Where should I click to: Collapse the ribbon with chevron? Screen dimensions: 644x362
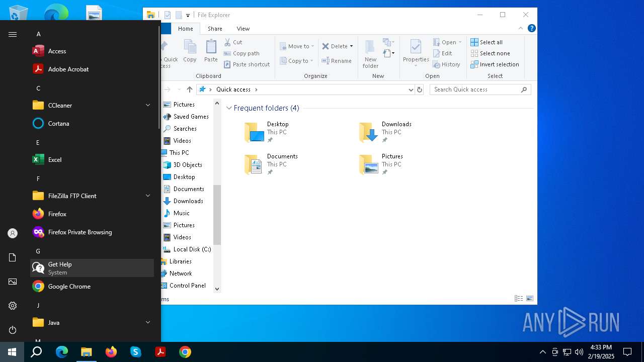click(x=521, y=28)
